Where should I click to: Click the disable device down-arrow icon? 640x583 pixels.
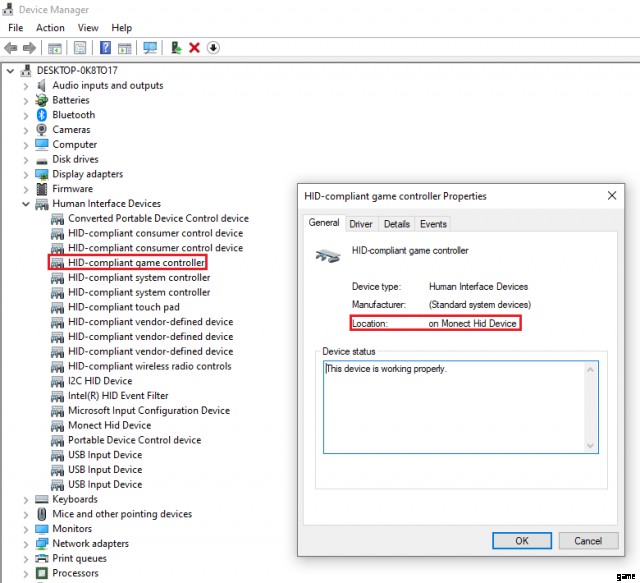pyautogui.click(x=213, y=48)
